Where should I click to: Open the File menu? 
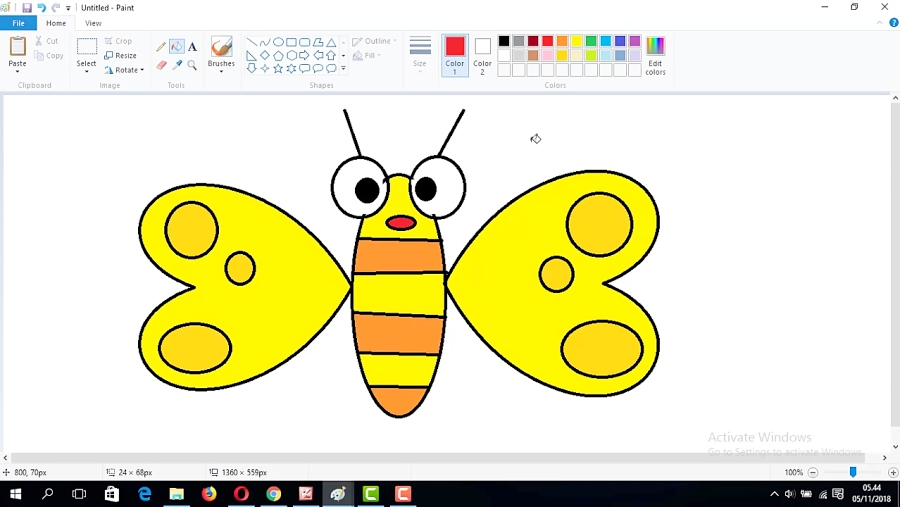click(x=18, y=23)
